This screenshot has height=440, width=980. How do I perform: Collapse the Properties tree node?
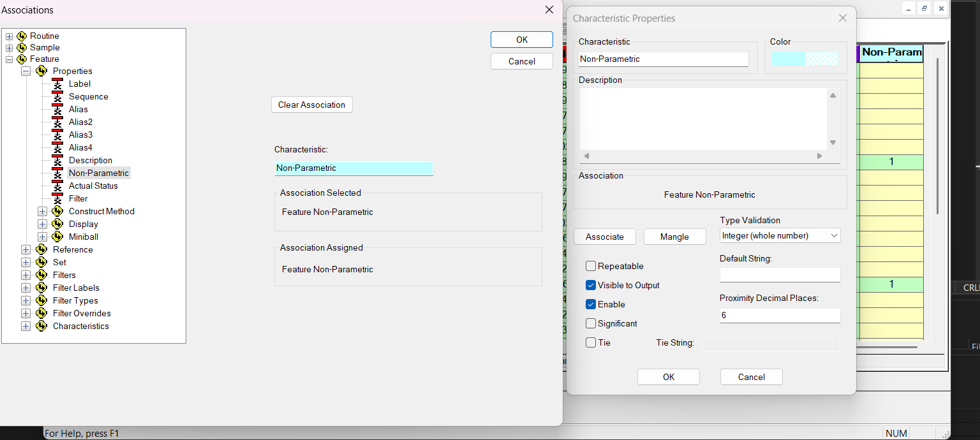[26, 71]
